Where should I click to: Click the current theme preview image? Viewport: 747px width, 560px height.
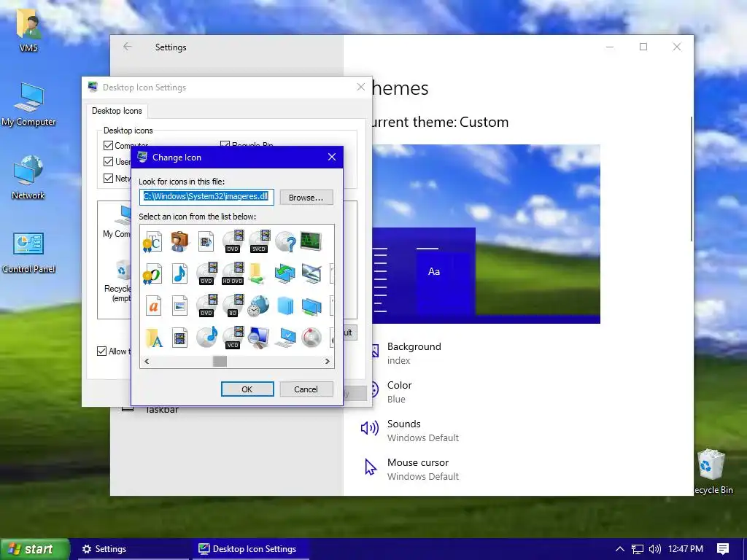pyautogui.click(x=486, y=234)
